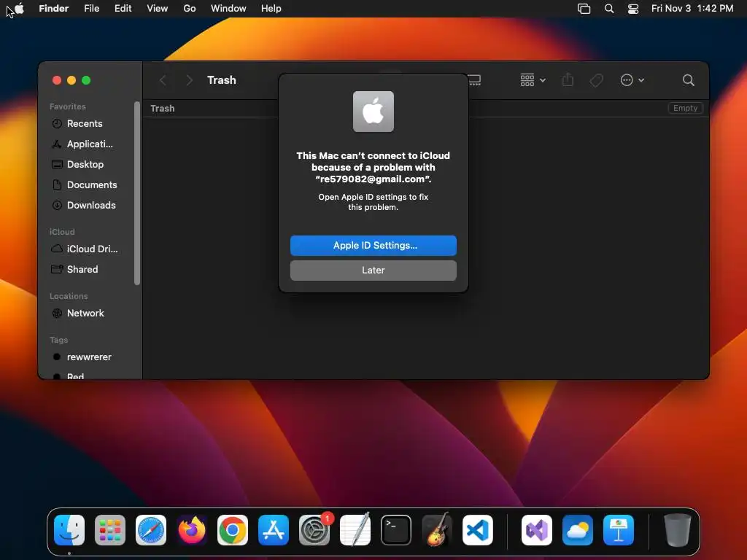Screen dimensions: 747x560
Task: Open the More actions ellipsis menu
Action: (632, 80)
